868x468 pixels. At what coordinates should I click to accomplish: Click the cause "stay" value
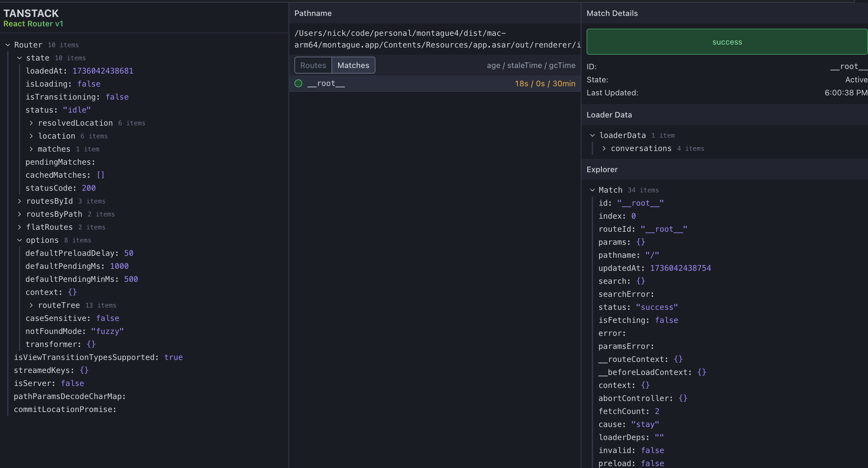pos(645,424)
